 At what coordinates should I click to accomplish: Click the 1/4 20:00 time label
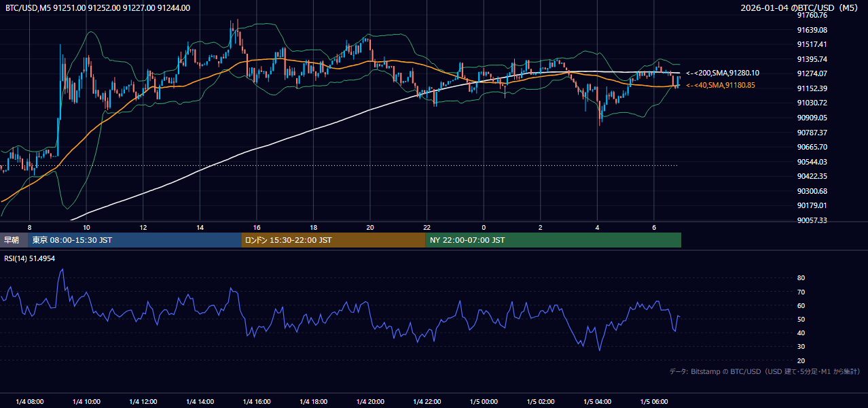(x=370, y=401)
